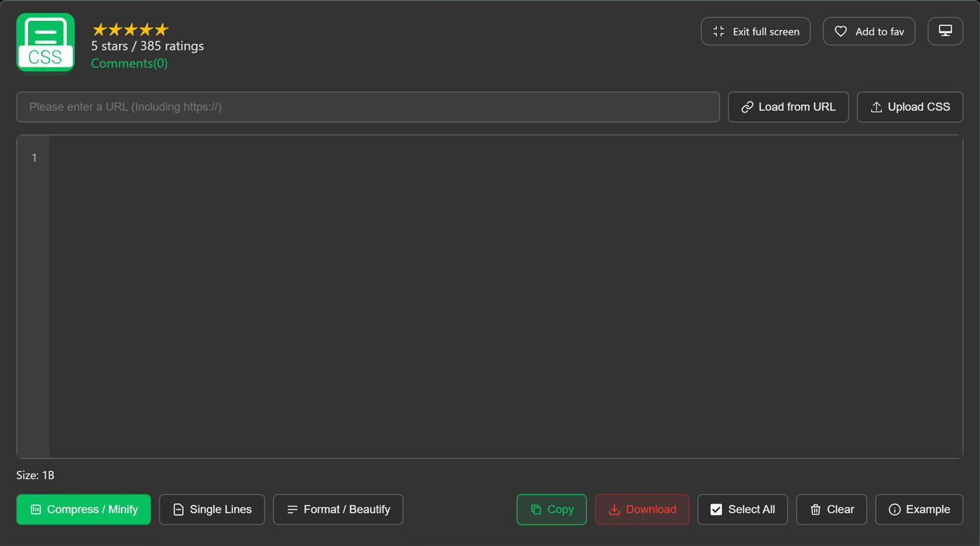The width and height of the screenshot is (980, 546).
Task: Select the Download button
Action: click(x=642, y=509)
